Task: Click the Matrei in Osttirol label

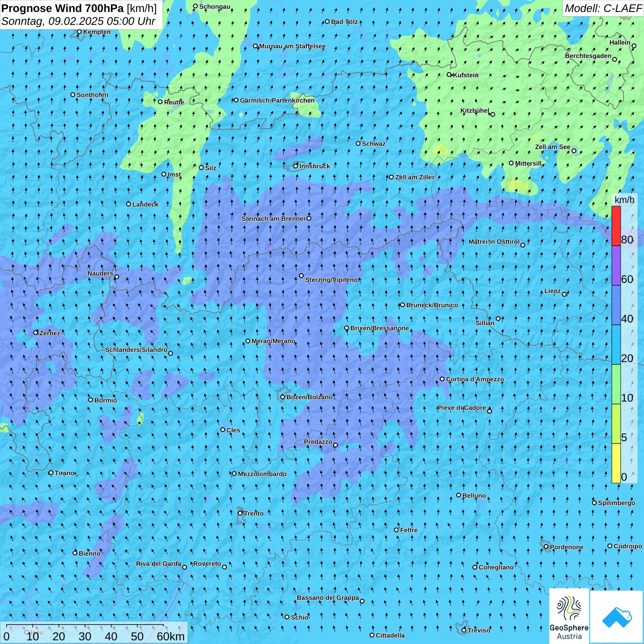Action: tap(494, 242)
